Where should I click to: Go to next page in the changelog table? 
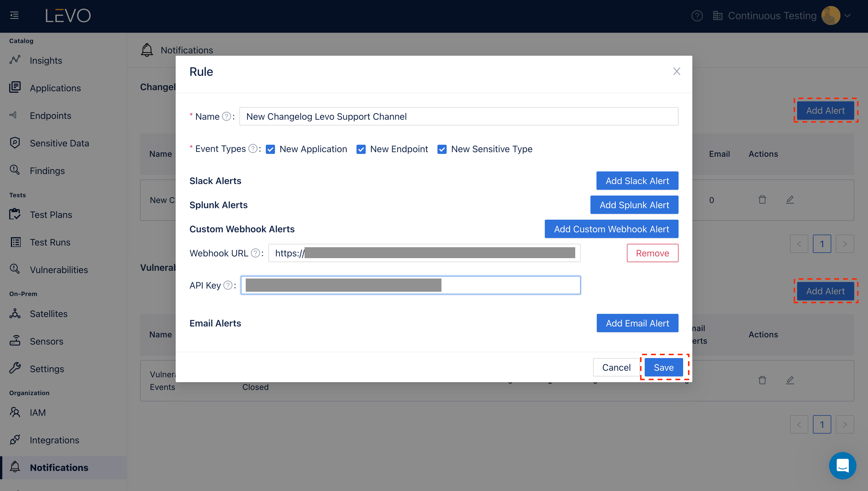click(844, 244)
